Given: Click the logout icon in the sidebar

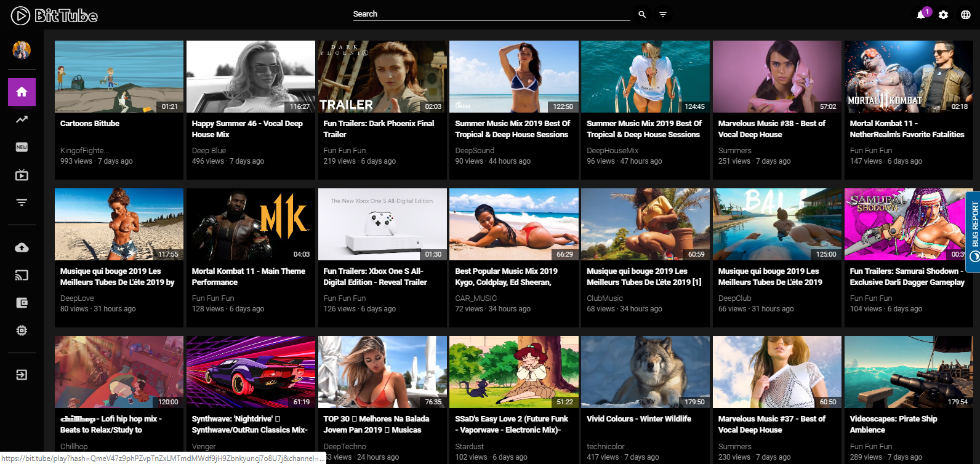Looking at the screenshot, I should click(x=22, y=375).
